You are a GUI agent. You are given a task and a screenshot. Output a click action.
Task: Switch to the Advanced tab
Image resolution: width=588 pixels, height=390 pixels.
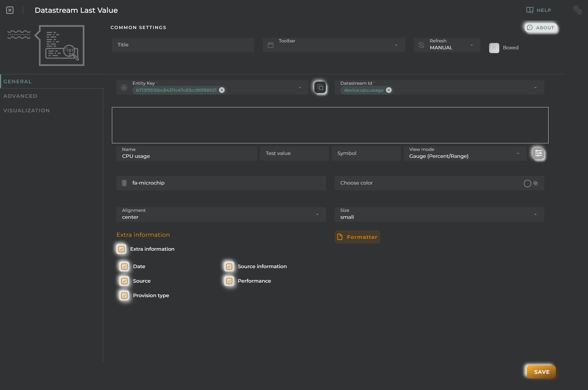[52, 96]
